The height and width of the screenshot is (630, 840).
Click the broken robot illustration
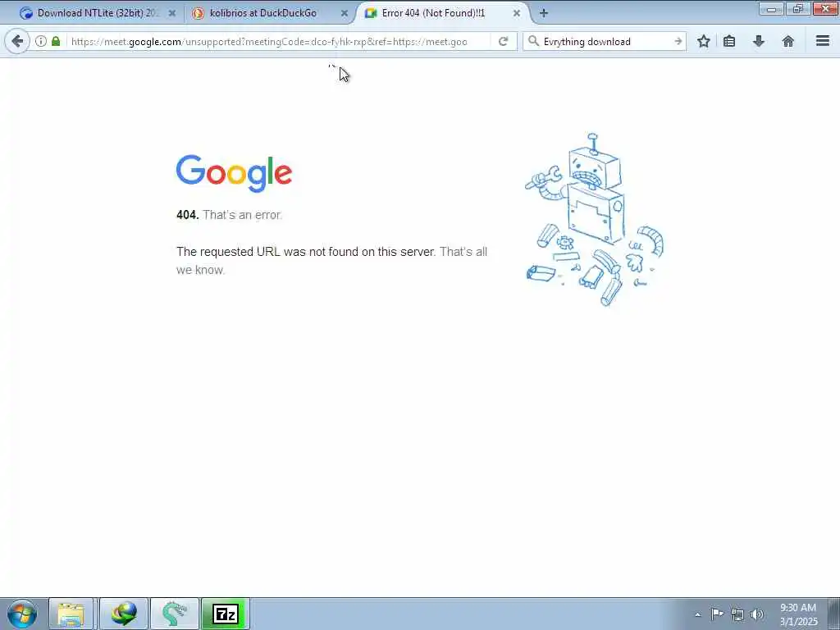click(594, 220)
